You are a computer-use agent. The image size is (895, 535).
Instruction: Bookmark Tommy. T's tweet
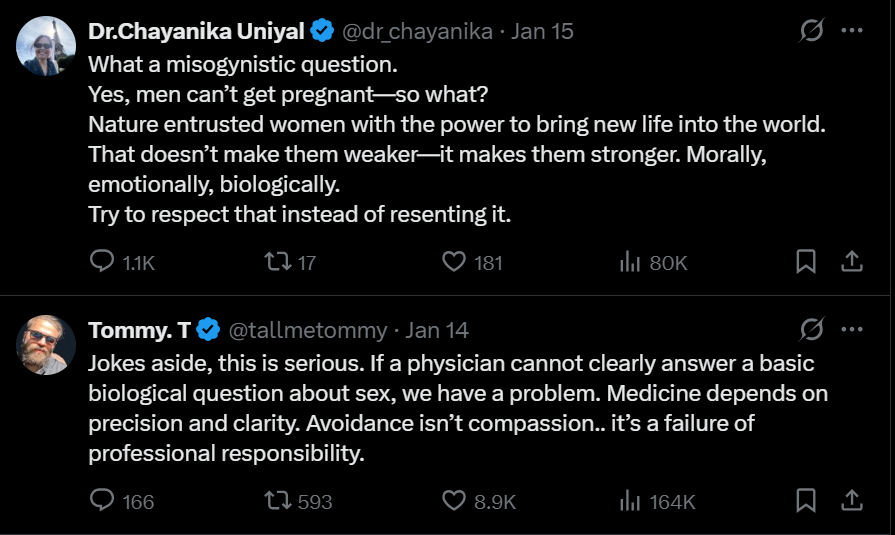coord(806,500)
